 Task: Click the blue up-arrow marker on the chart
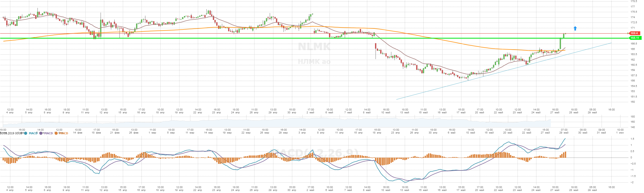coord(575,28)
